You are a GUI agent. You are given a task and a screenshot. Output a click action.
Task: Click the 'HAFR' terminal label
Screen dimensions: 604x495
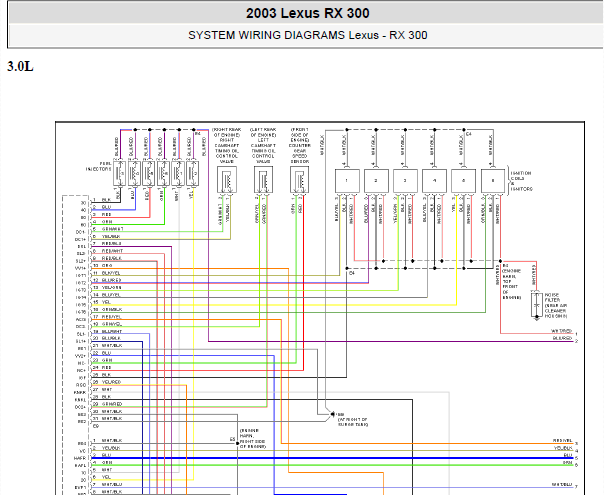[80, 458]
